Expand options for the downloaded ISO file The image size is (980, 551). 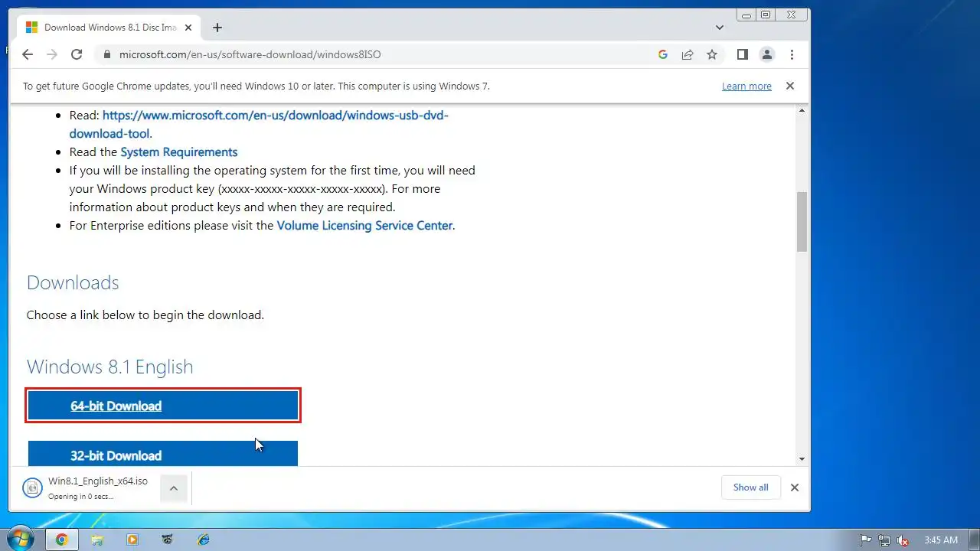[174, 487]
